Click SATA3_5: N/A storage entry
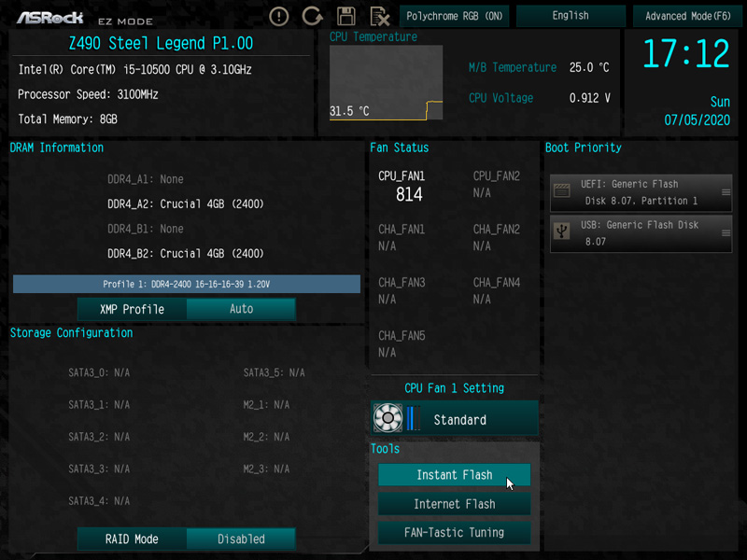 coord(274,372)
